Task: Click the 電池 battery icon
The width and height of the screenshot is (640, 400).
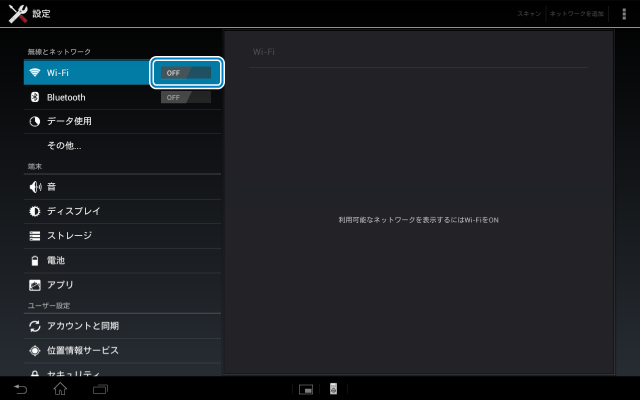Action: coord(35,260)
